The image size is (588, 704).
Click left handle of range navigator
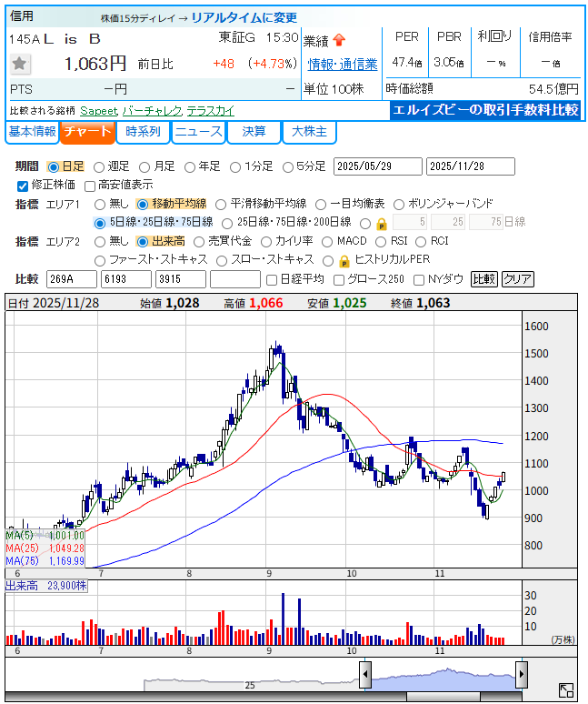[x=365, y=674]
